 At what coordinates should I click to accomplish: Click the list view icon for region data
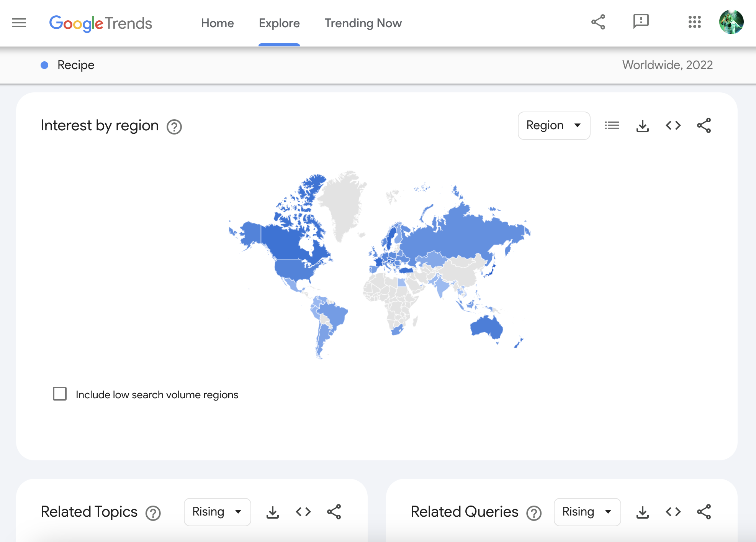(612, 125)
